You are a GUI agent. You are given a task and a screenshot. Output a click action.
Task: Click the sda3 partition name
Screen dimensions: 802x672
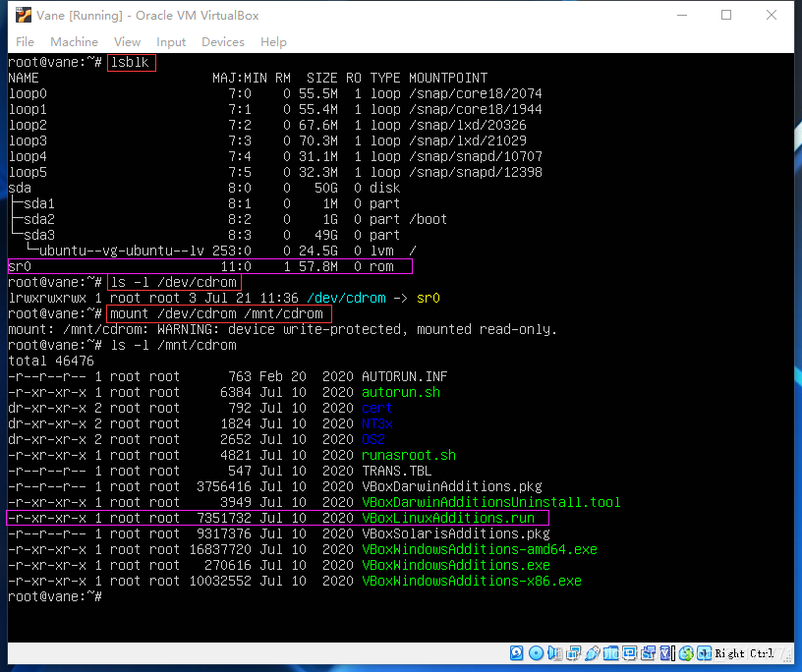[39, 235]
